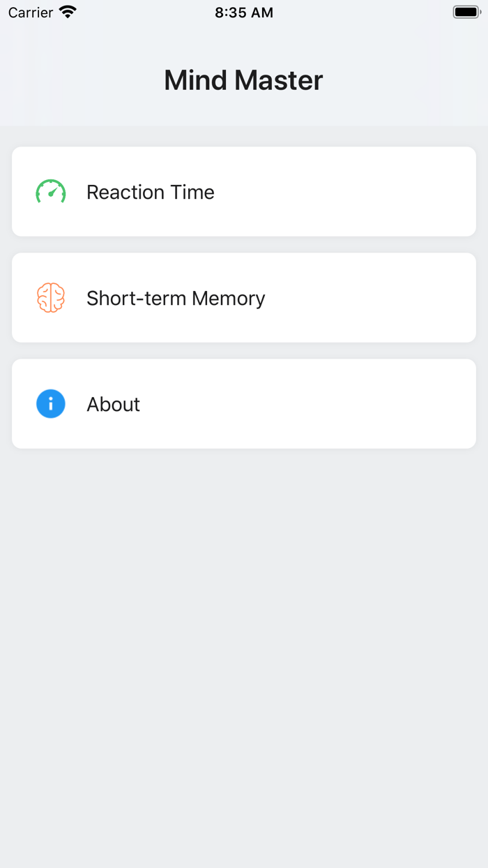Tap the 8:35 AM clock
The width and height of the screenshot is (488, 868).
pyautogui.click(x=244, y=13)
